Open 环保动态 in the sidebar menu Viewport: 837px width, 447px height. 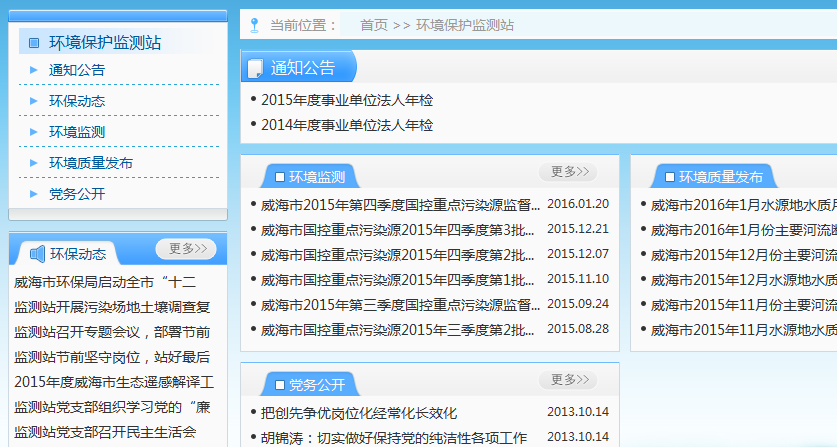pyautogui.click(x=77, y=101)
